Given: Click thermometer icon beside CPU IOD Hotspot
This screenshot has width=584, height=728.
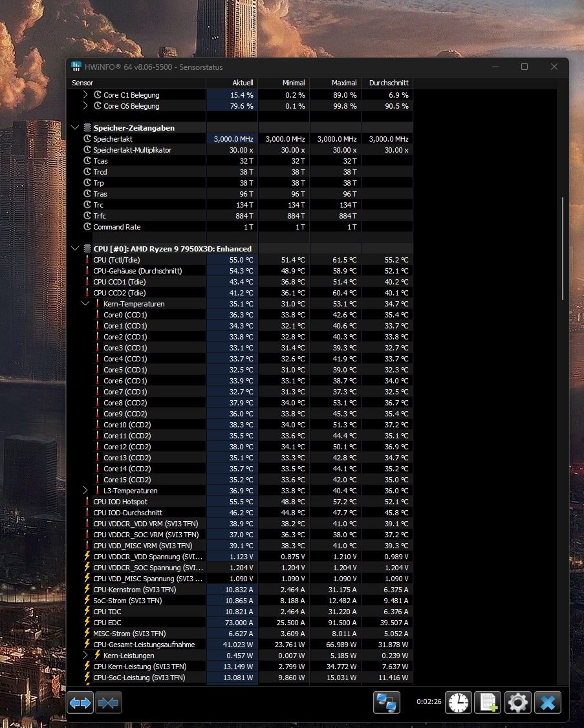Looking at the screenshot, I should tap(87, 502).
